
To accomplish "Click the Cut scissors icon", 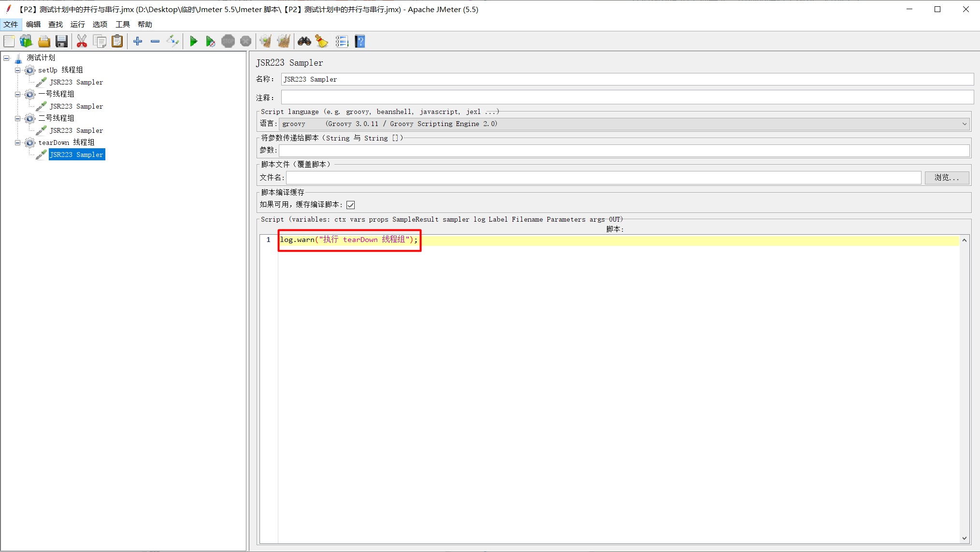I will [82, 42].
